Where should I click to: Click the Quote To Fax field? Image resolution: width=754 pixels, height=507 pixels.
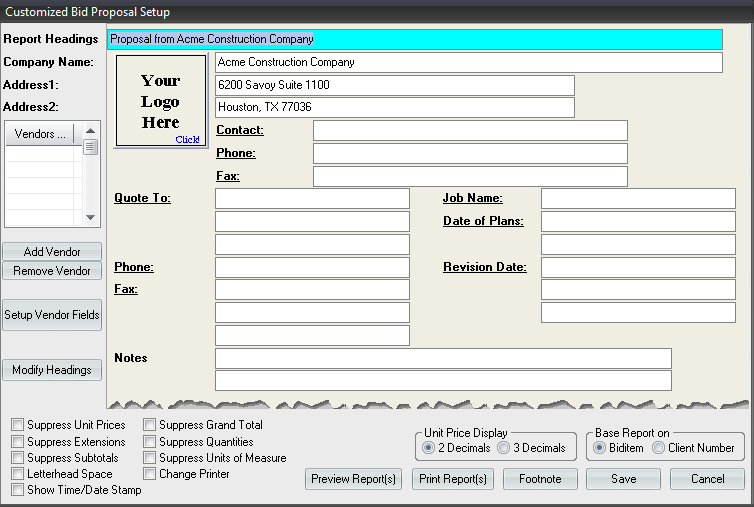[313, 290]
